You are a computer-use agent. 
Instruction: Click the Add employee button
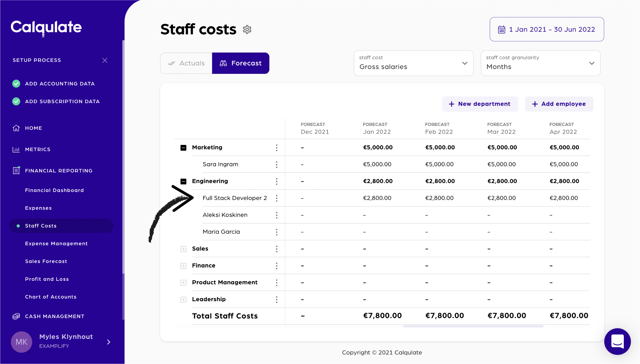click(x=559, y=104)
